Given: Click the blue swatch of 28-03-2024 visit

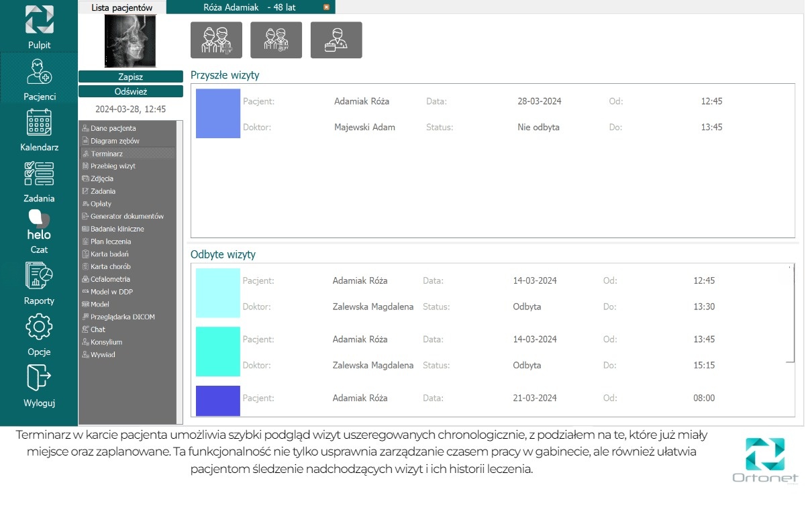Looking at the screenshot, I should [218, 114].
